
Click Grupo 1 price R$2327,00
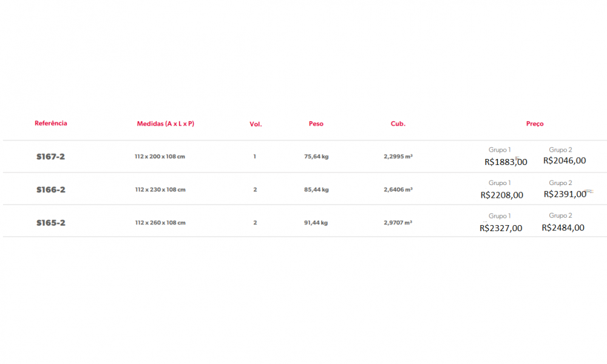501,228
